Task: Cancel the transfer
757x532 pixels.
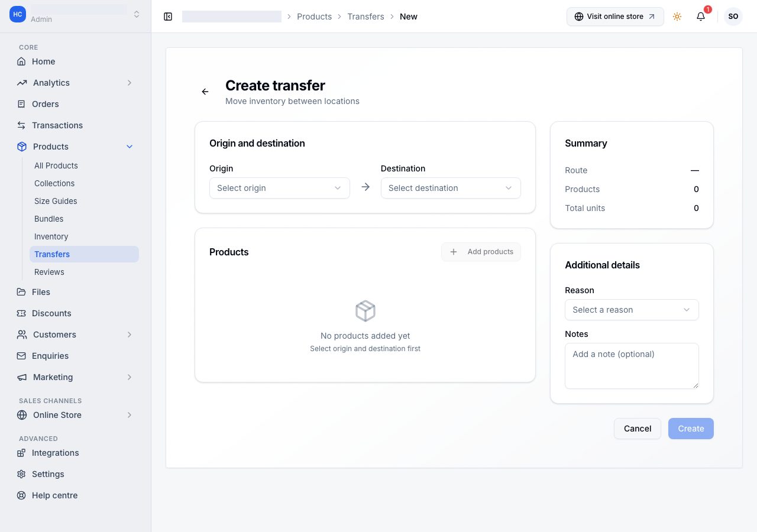Action: pos(638,429)
